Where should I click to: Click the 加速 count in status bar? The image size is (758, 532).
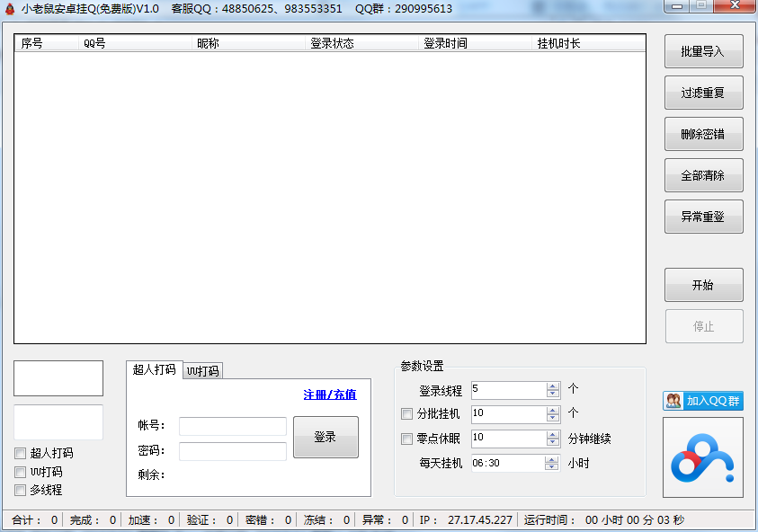pyautogui.click(x=151, y=520)
